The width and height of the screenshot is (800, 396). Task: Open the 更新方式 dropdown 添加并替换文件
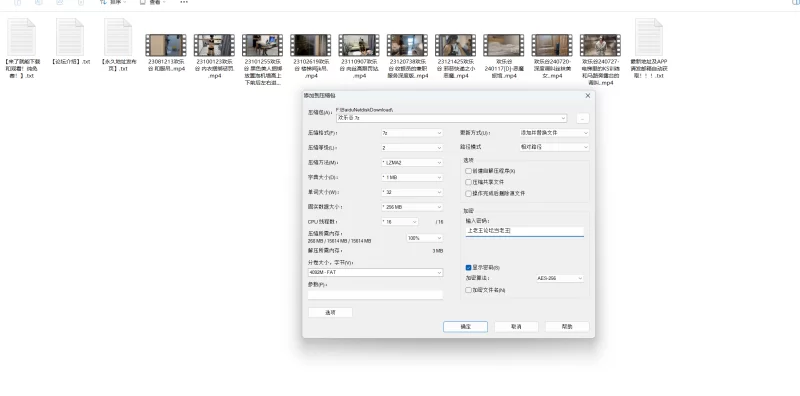[x=554, y=133]
